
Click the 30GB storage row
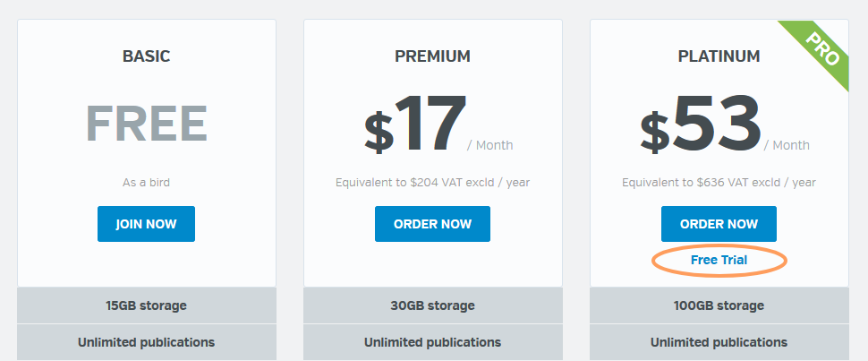pyautogui.click(x=432, y=305)
